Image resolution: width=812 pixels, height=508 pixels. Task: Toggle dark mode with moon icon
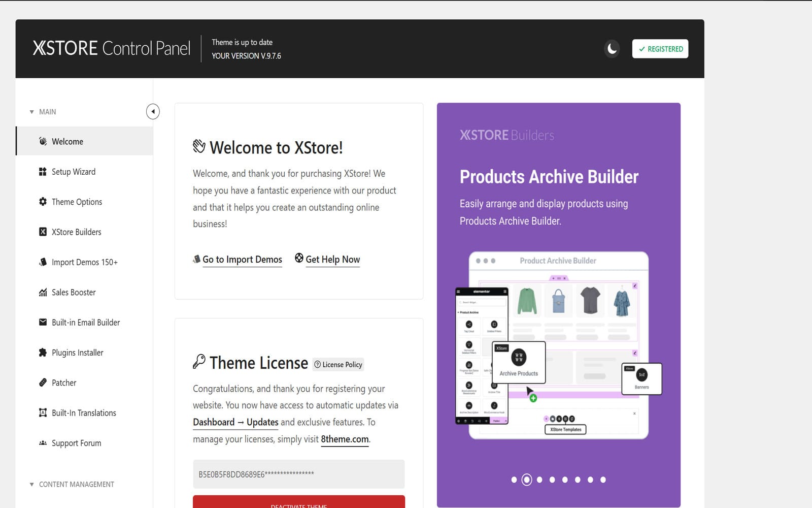click(x=612, y=49)
